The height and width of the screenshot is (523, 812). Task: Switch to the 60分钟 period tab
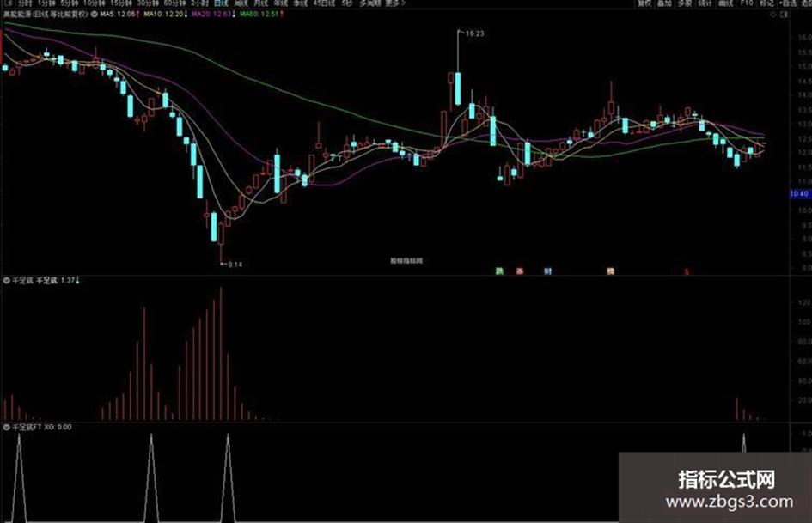pos(175,3)
